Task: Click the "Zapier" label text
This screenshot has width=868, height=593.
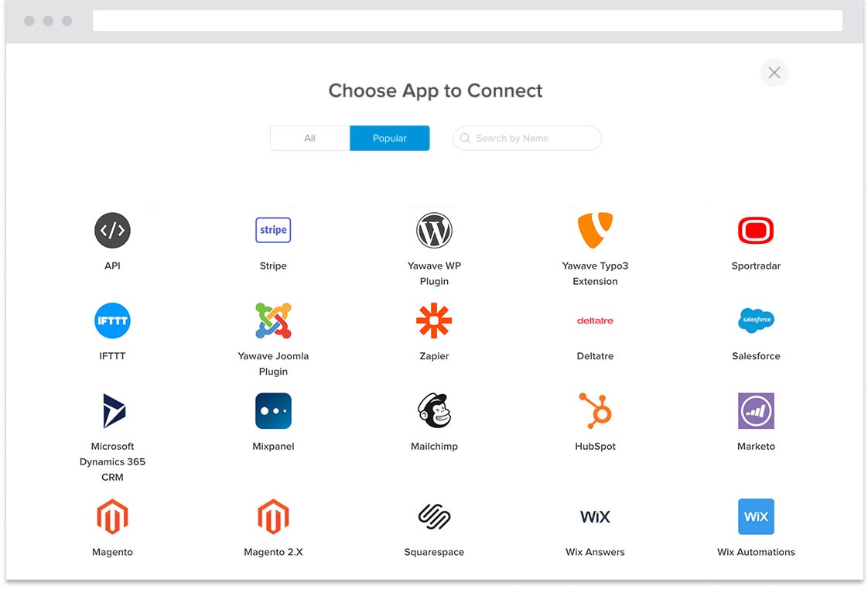Action: (434, 356)
